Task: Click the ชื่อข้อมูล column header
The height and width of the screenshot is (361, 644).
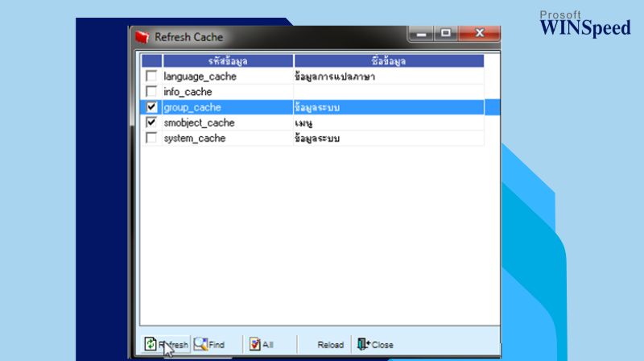Action: pyautogui.click(x=389, y=61)
